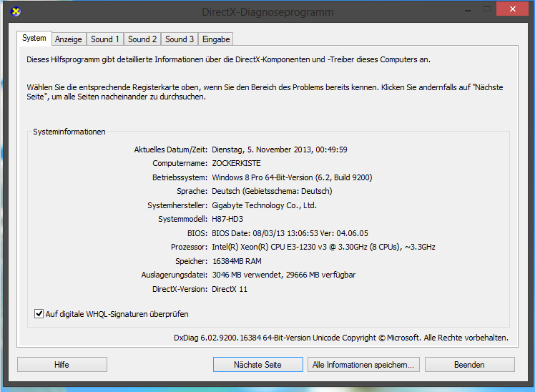This screenshot has height=392, width=535.
Task: Click the Dieses Hilfsprogramm description sentence
Action: pos(229,59)
